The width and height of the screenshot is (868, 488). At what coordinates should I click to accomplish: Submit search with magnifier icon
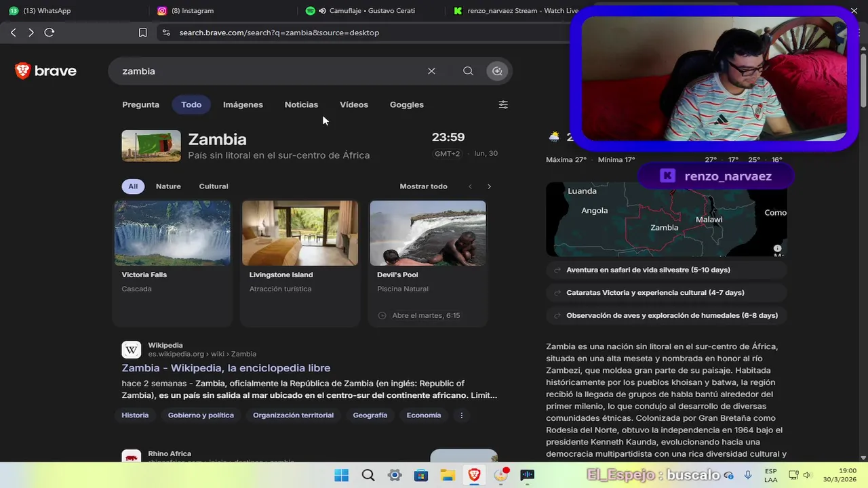(x=468, y=71)
